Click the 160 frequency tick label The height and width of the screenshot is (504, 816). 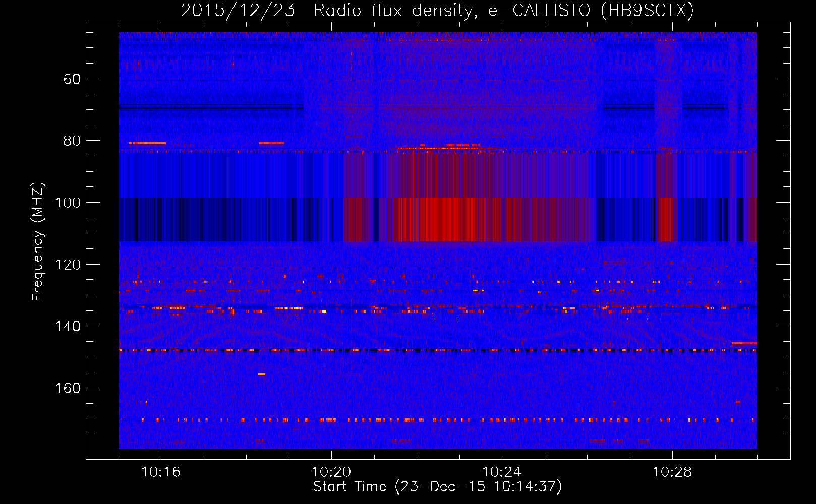tap(68, 388)
